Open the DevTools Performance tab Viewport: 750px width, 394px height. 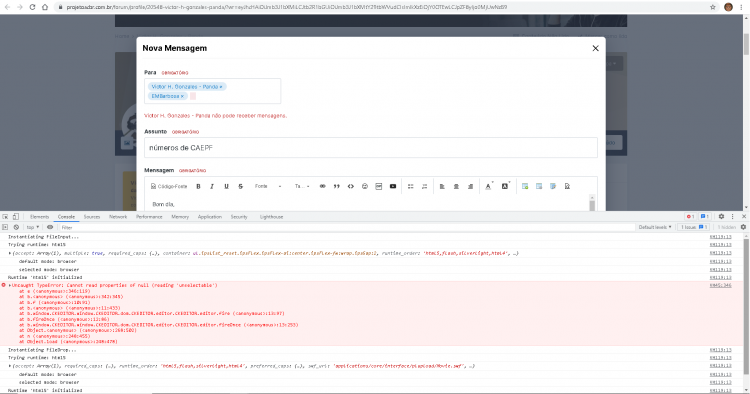[x=149, y=217]
